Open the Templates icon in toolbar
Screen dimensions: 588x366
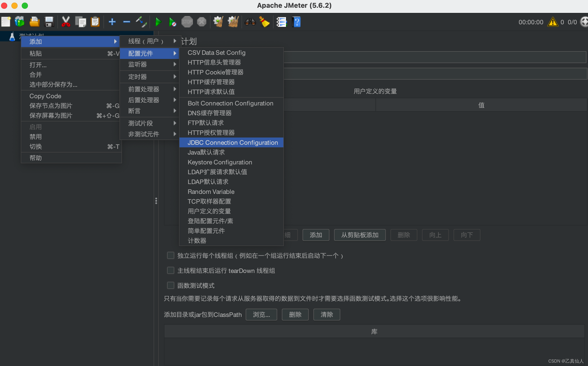20,22
